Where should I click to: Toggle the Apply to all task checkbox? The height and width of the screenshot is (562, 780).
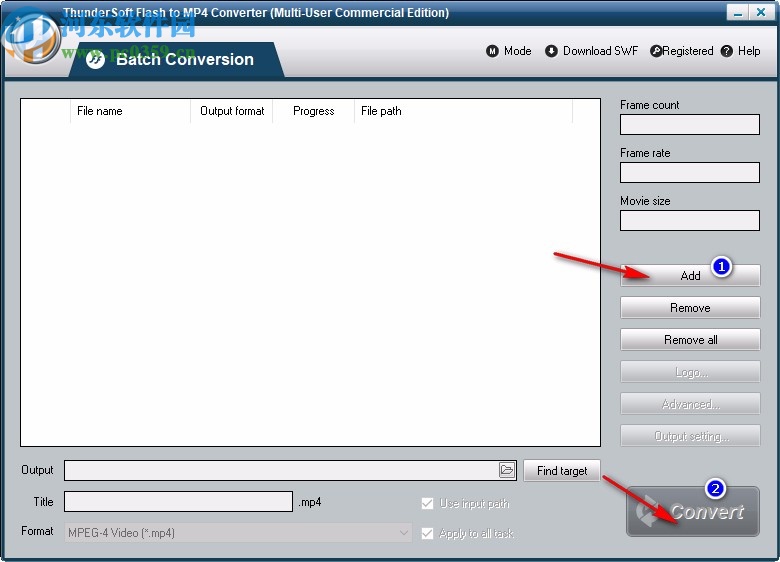[x=427, y=533]
